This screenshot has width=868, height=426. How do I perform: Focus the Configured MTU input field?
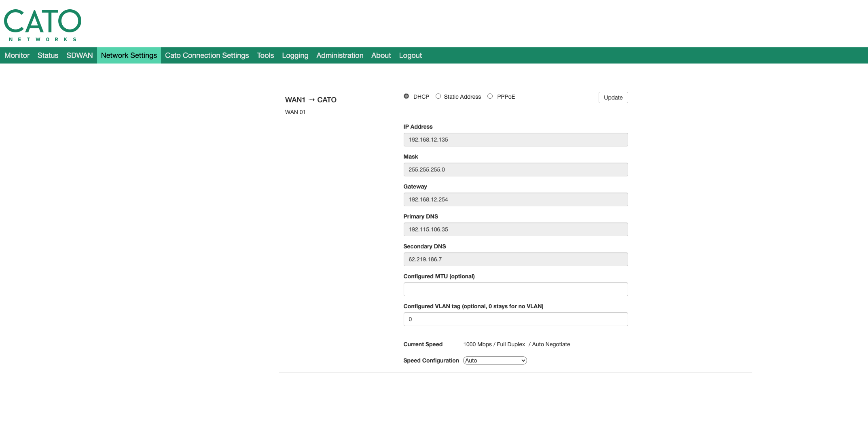515,289
